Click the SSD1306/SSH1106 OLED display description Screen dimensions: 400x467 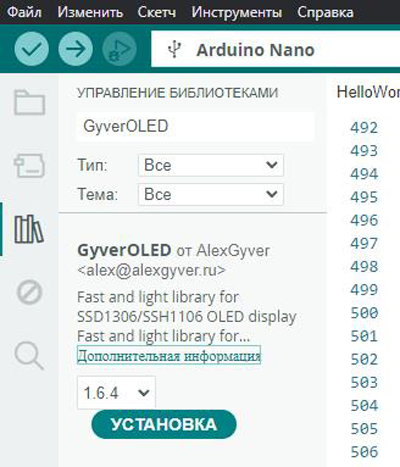coord(187,317)
